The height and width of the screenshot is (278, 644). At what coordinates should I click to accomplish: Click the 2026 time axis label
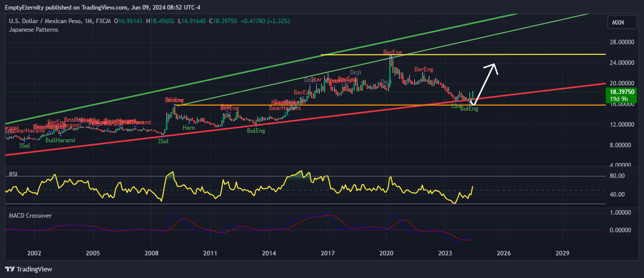(x=504, y=253)
